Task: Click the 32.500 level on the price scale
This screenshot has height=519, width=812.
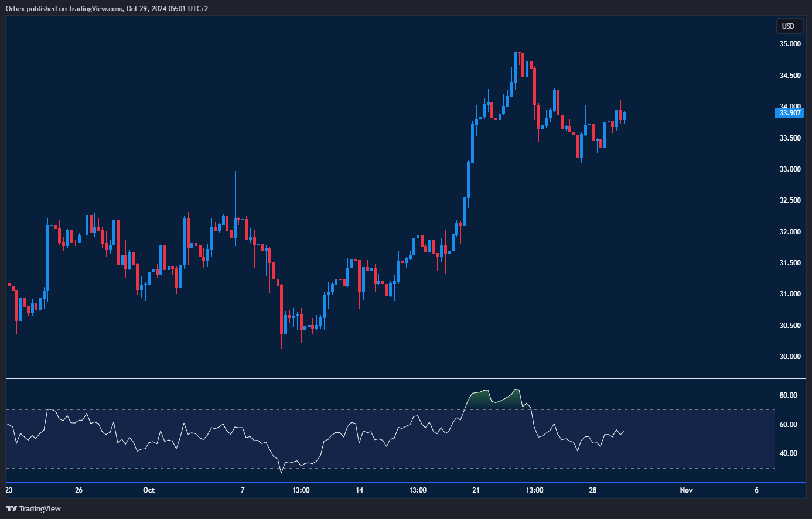Action: click(790, 200)
